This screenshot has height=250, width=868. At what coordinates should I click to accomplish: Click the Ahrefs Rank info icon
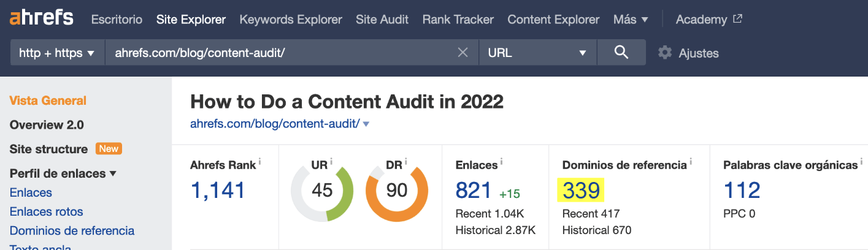[259, 162]
